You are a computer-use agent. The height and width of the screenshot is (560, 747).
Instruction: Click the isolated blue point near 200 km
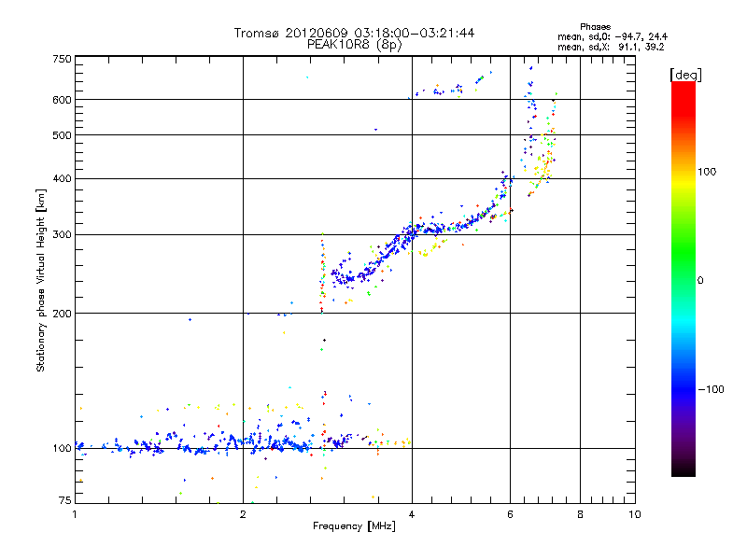(190, 319)
